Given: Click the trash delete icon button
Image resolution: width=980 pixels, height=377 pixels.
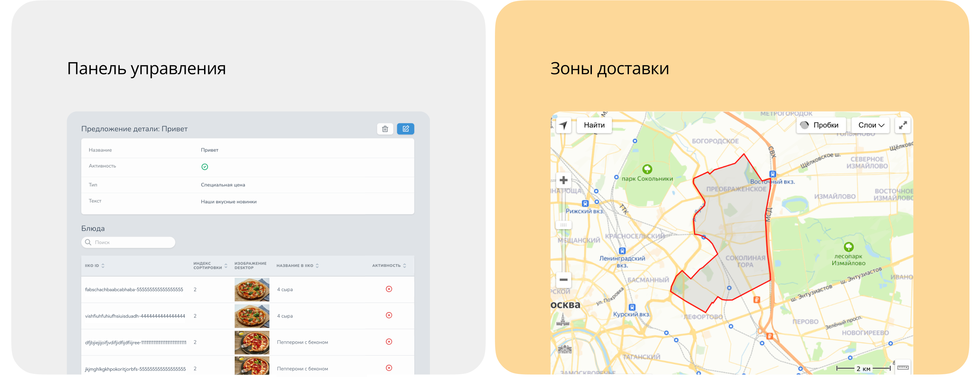Looking at the screenshot, I should 385,129.
